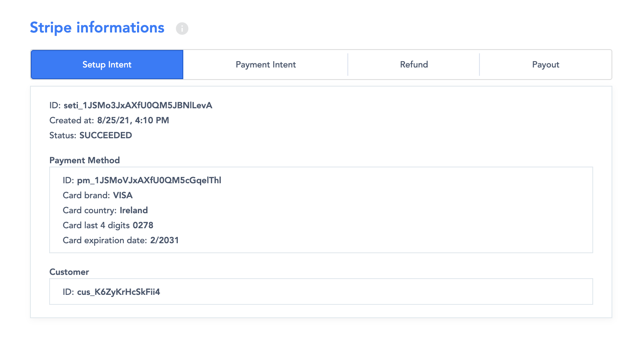Click the info icon beside Stripe informations

tap(182, 28)
